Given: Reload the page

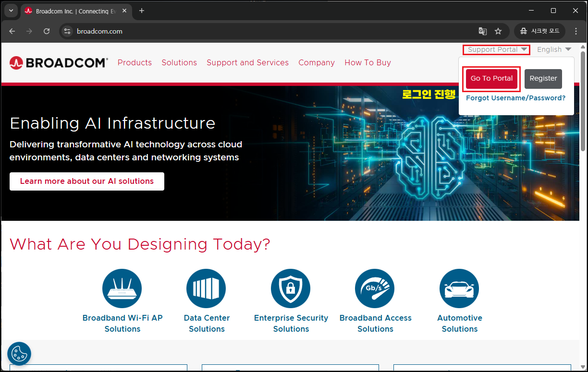Looking at the screenshot, I should (x=47, y=31).
